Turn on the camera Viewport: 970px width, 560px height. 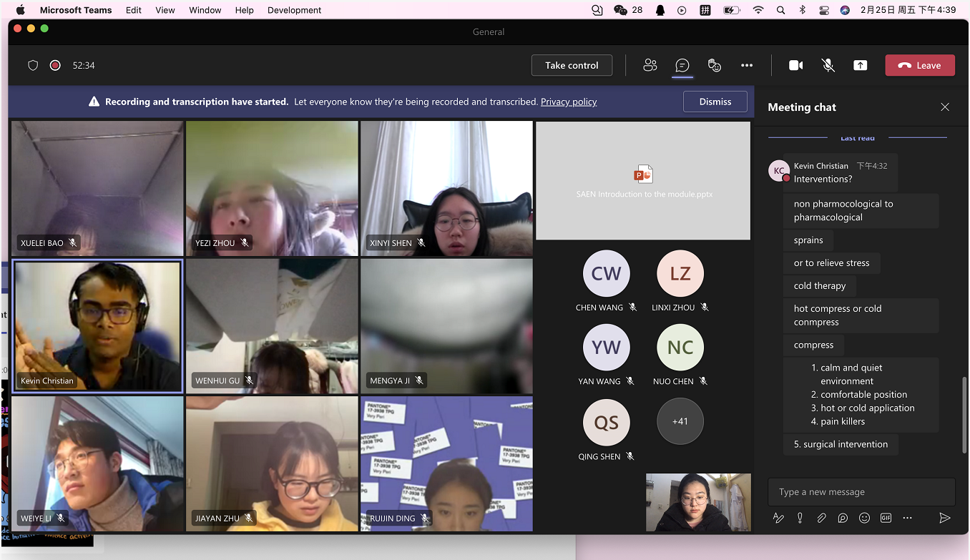click(x=795, y=65)
